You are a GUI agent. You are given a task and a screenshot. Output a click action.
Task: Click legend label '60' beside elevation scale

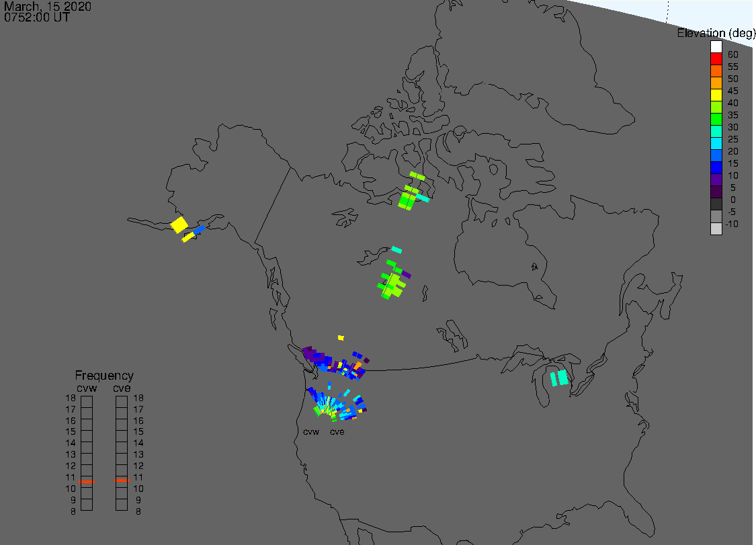(x=733, y=54)
